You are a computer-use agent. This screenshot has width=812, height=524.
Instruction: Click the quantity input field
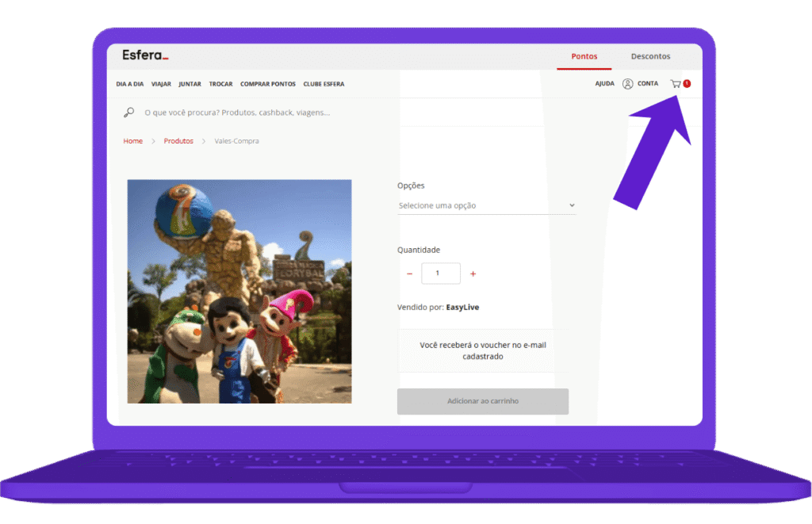(441, 273)
